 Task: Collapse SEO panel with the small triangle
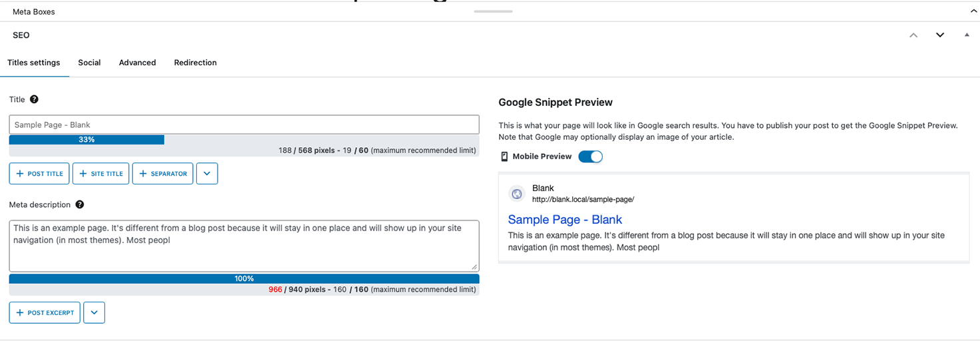pyautogui.click(x=967, y=35)
